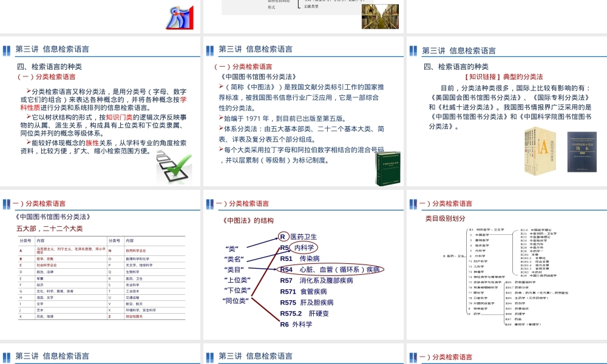Open the 类目级别划分 tree diagram slide
Image resolution: width=607 pixels, height=364 pixels.
tap(507, 265)
